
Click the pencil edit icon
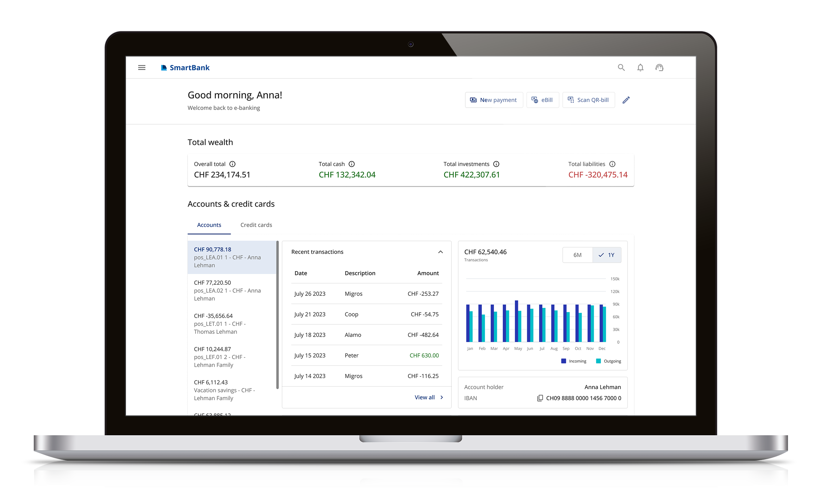point(627,100)
